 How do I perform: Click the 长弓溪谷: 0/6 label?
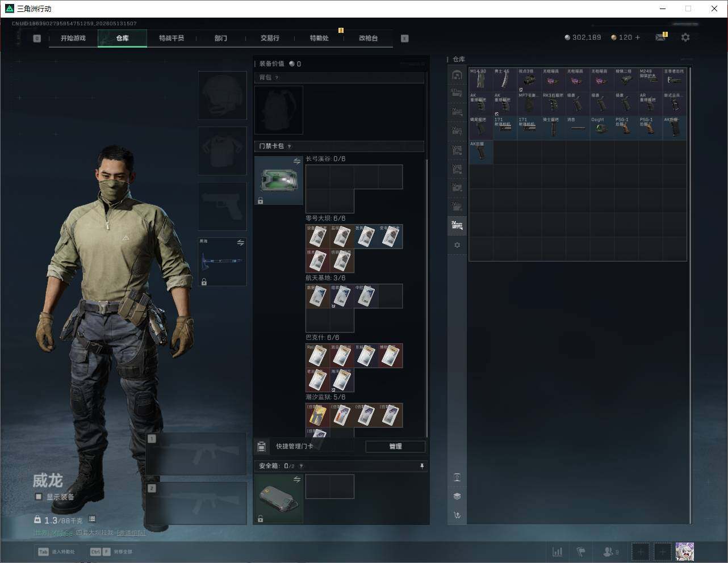tap(325, 159)
